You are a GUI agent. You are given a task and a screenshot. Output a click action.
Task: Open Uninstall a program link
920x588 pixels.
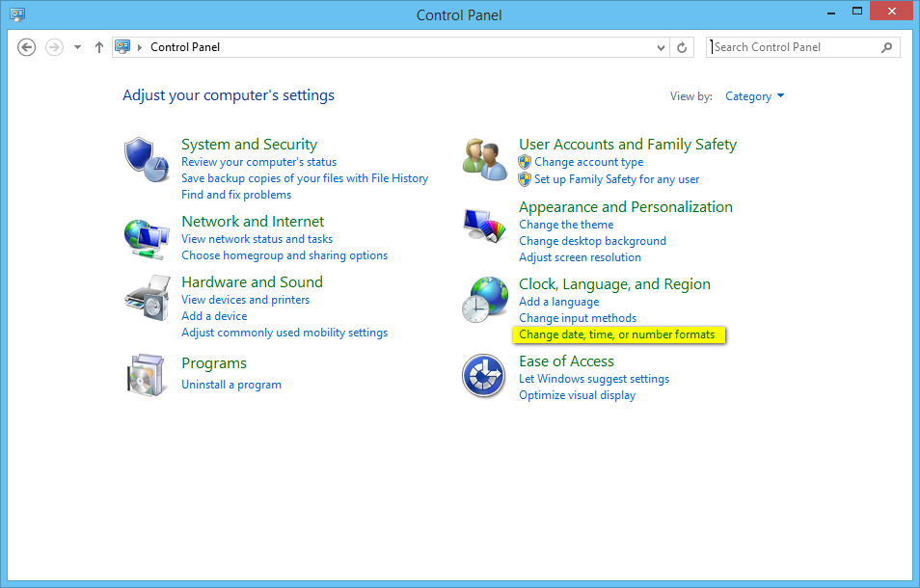[231, 385]
